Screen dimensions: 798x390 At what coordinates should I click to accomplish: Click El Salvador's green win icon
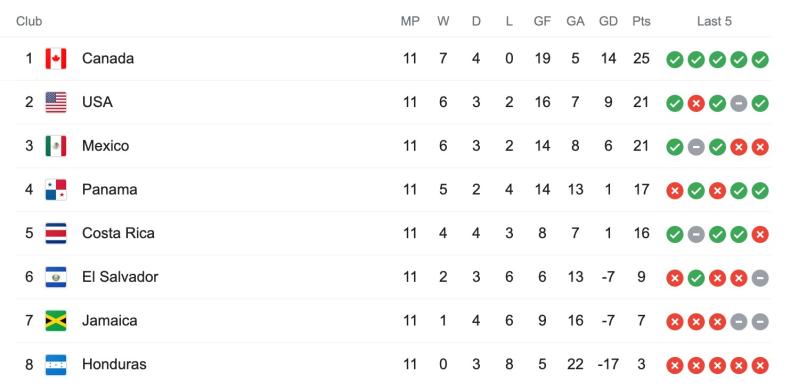(696, 278)
